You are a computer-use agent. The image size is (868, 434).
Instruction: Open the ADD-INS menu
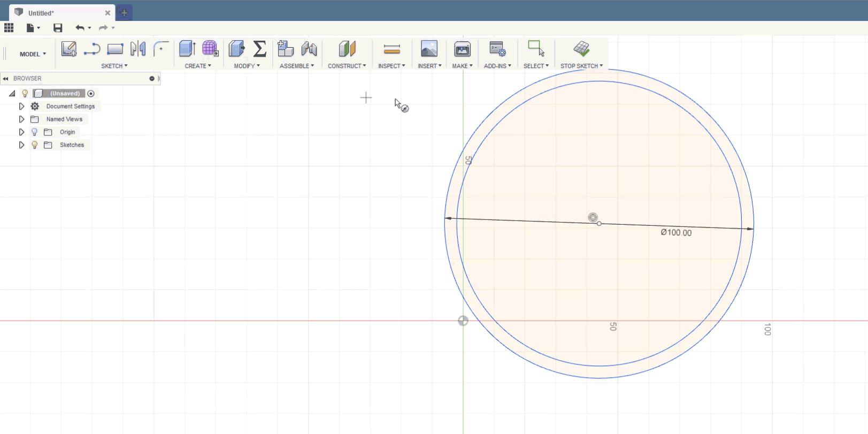pos(497,66)
